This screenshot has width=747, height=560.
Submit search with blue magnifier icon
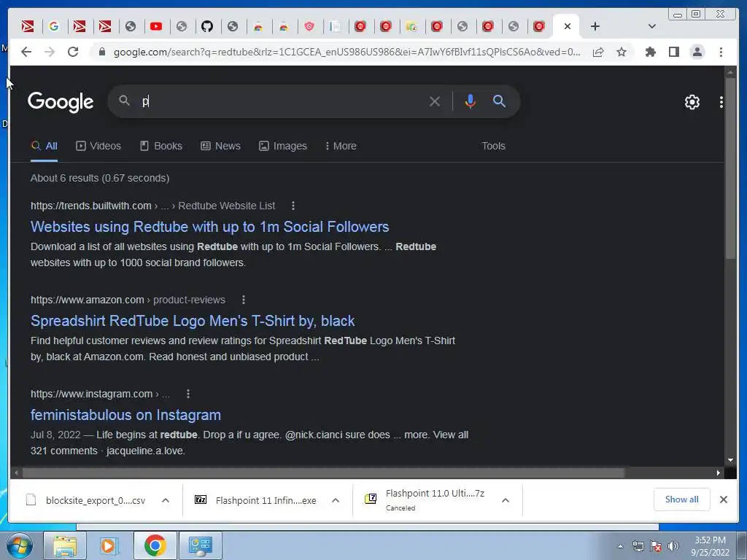tap(499, 101)
